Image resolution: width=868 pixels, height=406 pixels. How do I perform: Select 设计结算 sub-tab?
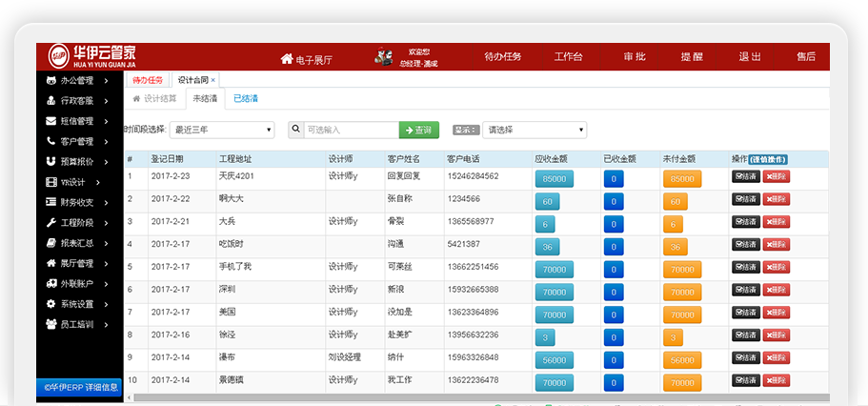click(154, 98)
